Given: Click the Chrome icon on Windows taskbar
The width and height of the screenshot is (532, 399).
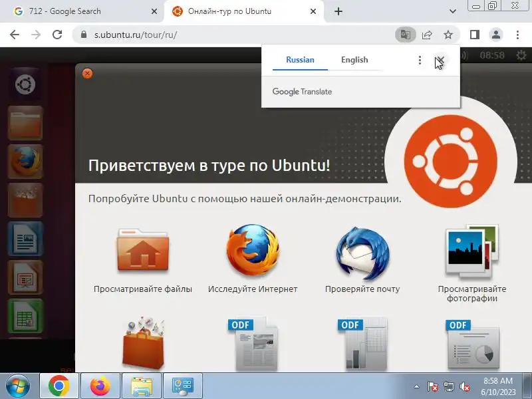Looking at the screenshot, I should [x=59, y=386].
